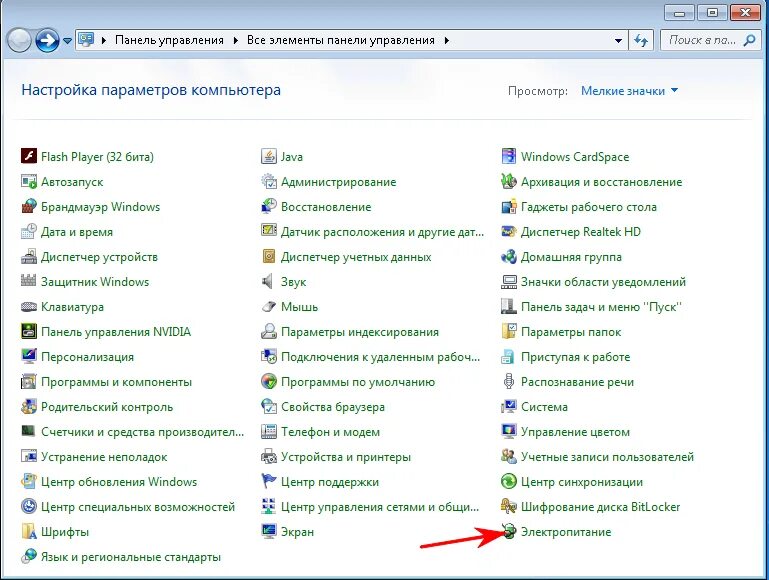The image size is (769, 580).
Task: Click the Экран monitor icon
Action: click(269, 531)
